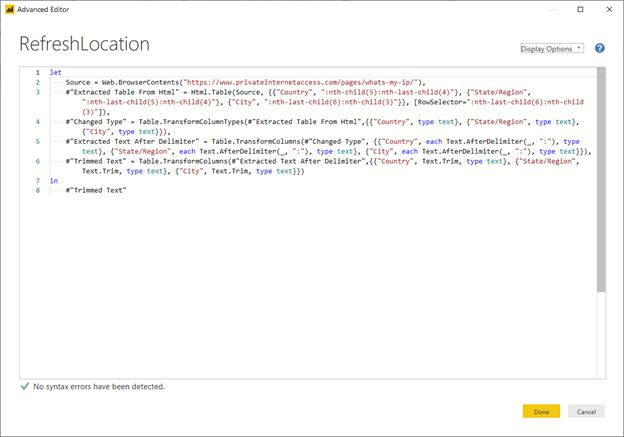
Task: Click the Advanced Editor title bar icon
Action: pos(9,9)
